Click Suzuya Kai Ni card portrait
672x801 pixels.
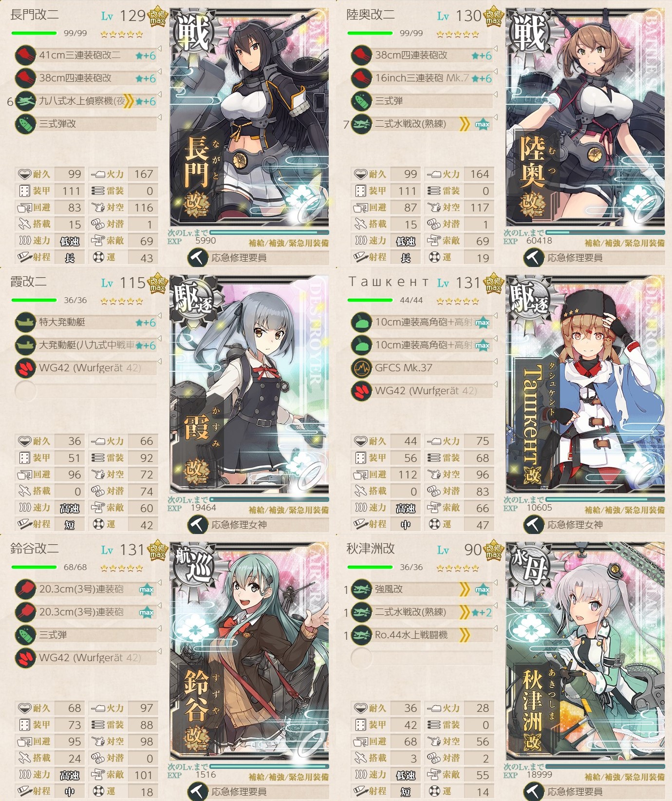(249, 651)
